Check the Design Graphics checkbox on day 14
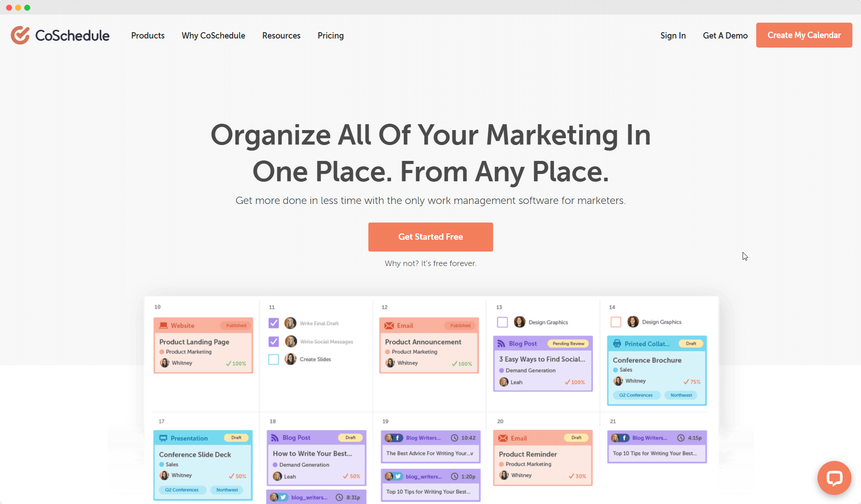Viewport: 861px width, 504px height. point(616,322)
